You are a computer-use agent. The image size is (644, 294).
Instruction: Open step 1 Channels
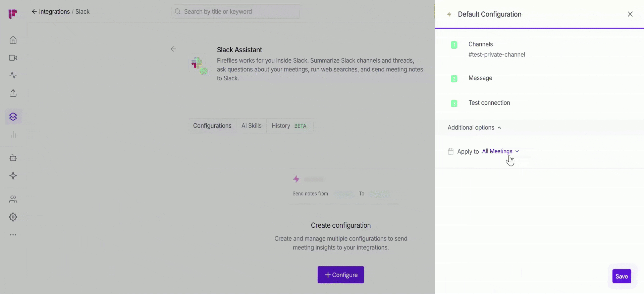(x=481, y=44)
